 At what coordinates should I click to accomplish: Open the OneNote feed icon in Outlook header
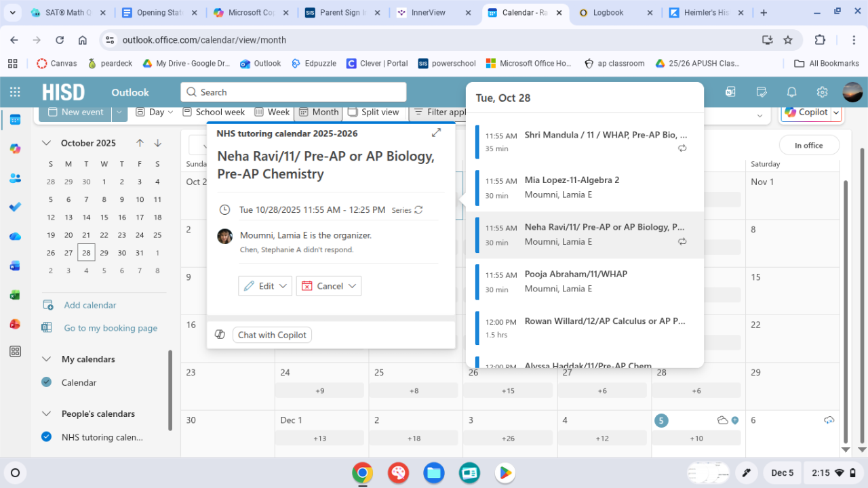pos(730,92)
